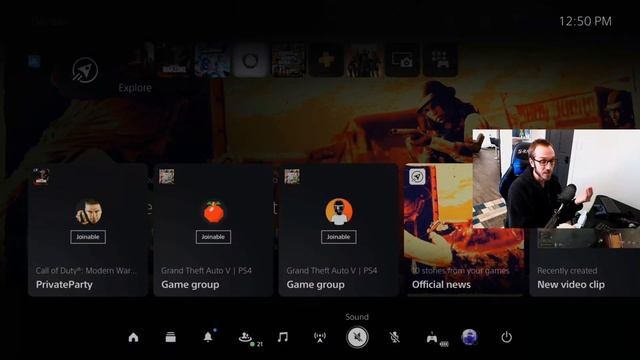Click the Call of Duty icon on the PrivateParty card

(41, 177)
